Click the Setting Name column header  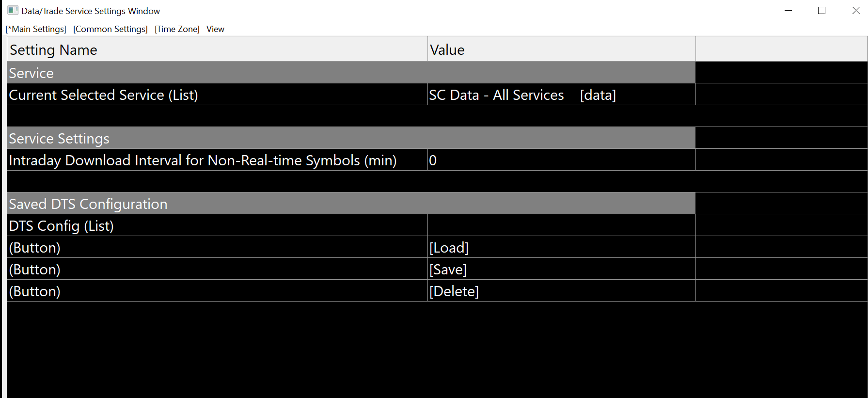tap(217, 49)
